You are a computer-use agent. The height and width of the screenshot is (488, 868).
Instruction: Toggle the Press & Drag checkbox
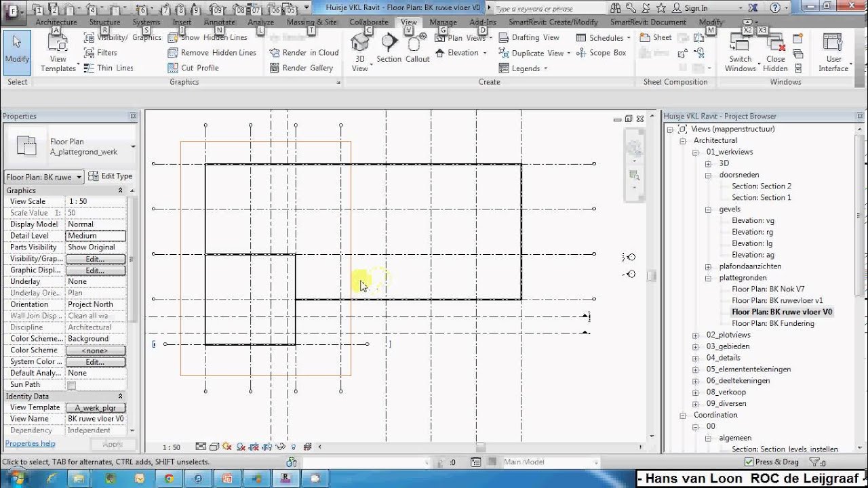pos(749,462)
